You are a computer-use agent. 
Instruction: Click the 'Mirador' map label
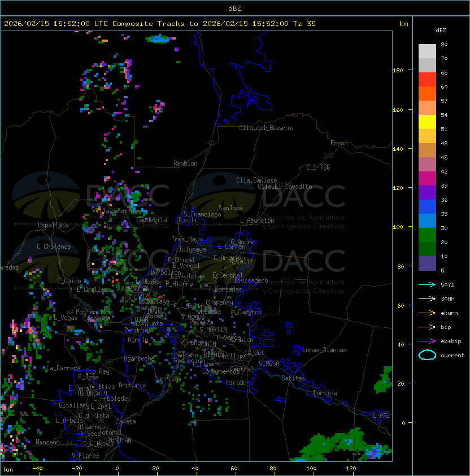click(238, 383)
